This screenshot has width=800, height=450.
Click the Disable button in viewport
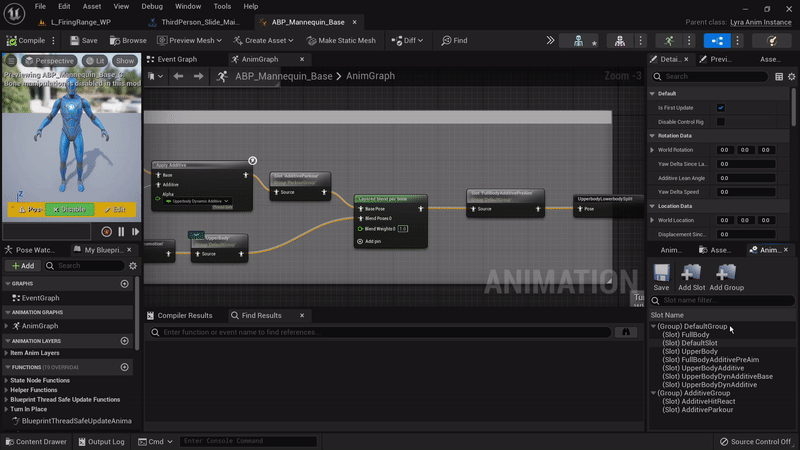tap(69, 210)
